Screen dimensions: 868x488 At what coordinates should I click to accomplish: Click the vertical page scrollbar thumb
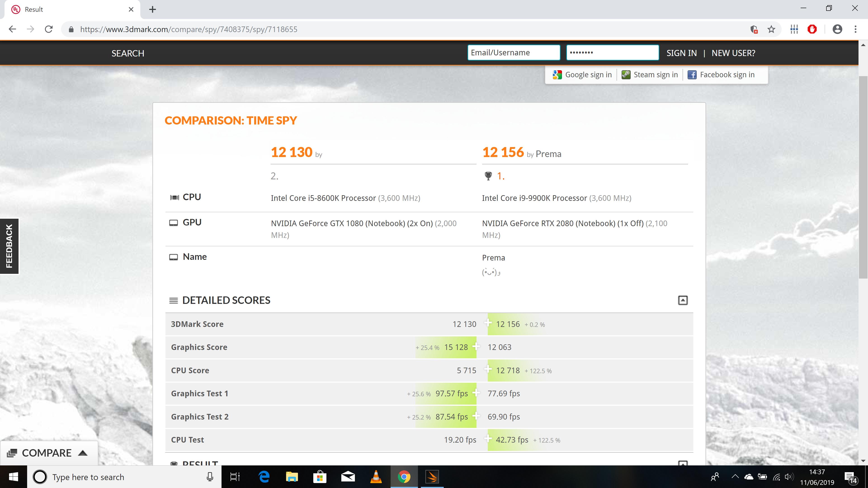point(863,177)
